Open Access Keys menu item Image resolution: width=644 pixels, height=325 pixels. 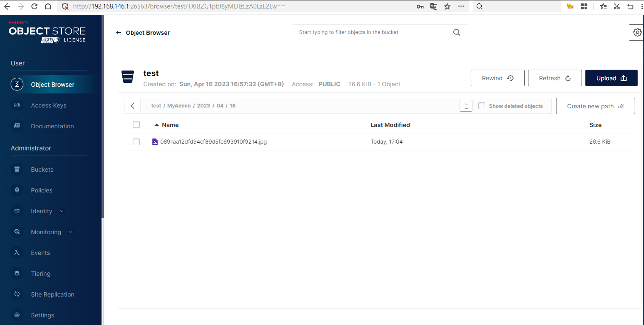[x=48, y=105]
